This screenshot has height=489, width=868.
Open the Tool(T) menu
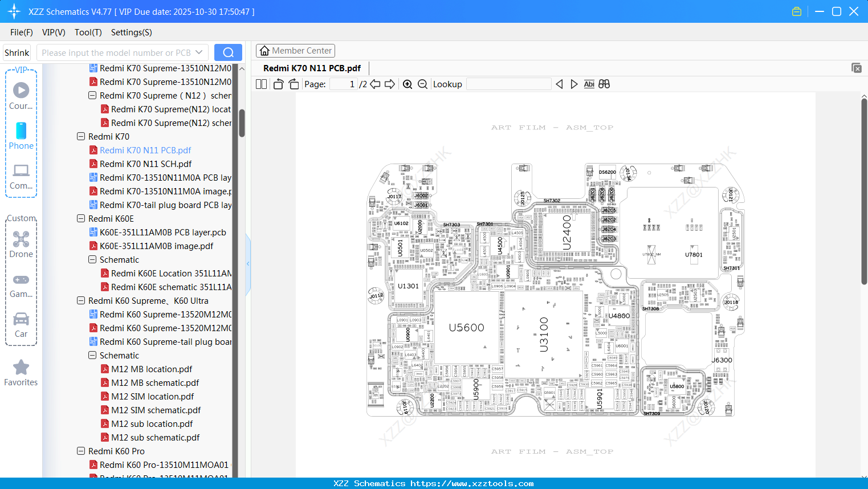(x=88, y=32)
